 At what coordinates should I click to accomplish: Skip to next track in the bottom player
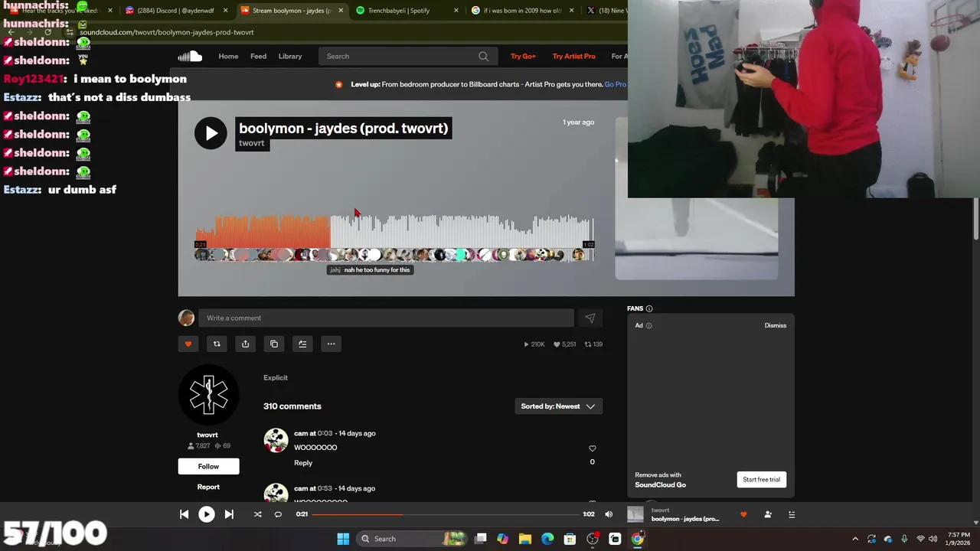pos(229,514)
